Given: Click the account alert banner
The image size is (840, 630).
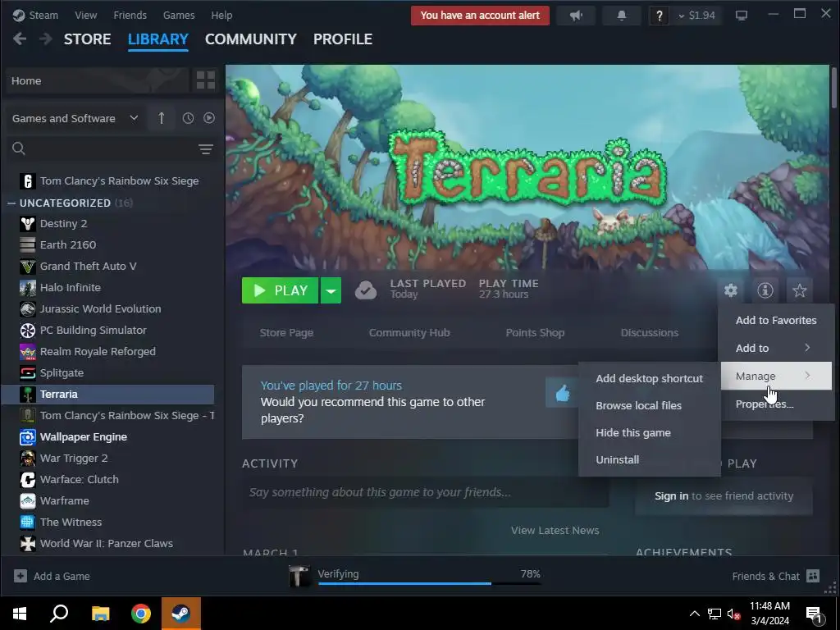Looking at the screenshot, I should [480, 16].
